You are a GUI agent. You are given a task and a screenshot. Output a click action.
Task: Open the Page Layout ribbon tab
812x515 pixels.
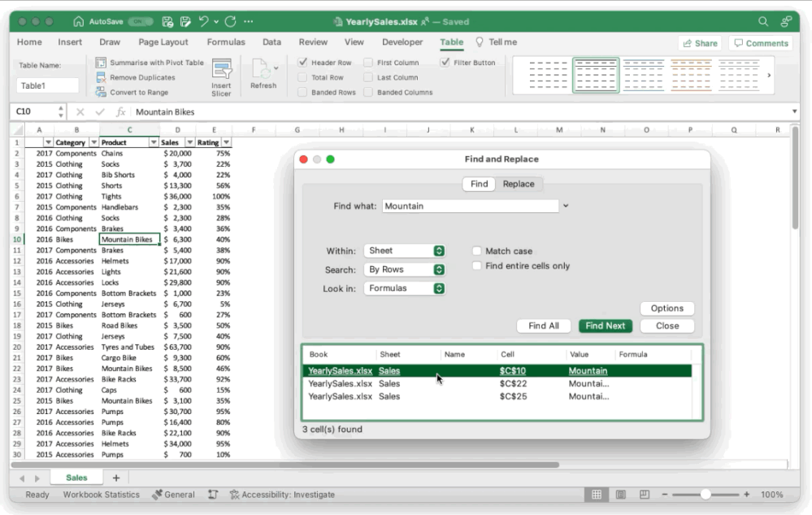tap(163, 42)
